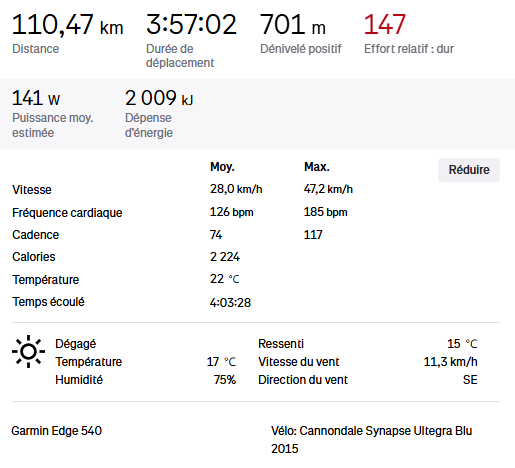Select the Humidité 75% value
515x468 pixels.
pos(225,380)
